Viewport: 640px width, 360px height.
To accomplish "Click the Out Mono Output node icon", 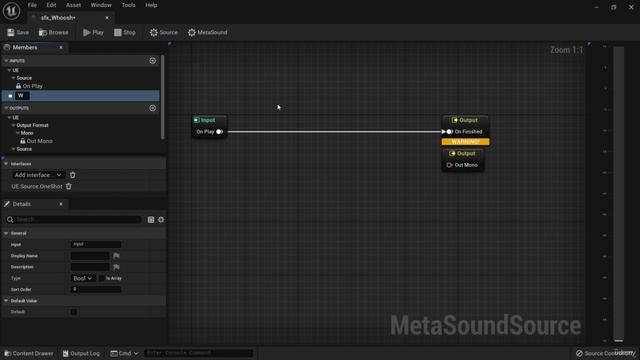I will [x=452, y=153].
